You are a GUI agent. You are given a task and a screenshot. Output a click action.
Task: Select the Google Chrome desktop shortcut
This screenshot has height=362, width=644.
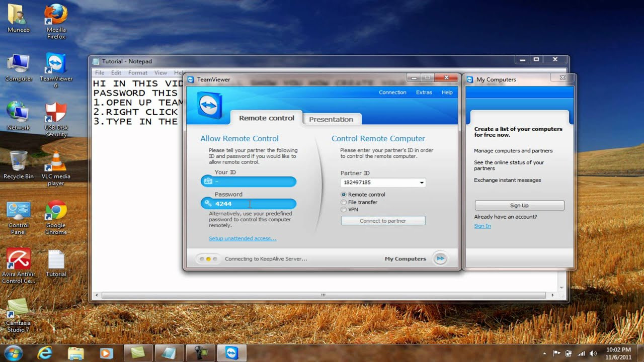tap(56, 217)
